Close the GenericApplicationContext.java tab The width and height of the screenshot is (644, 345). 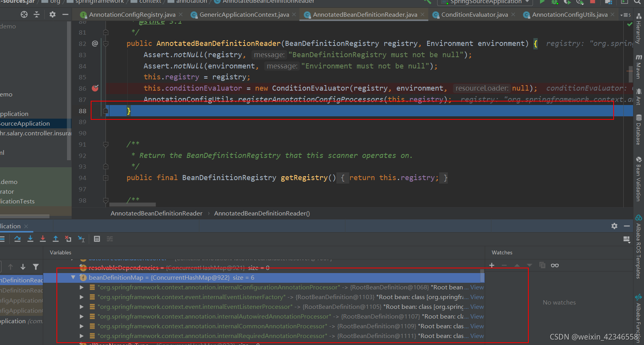(x=294, y=15)
